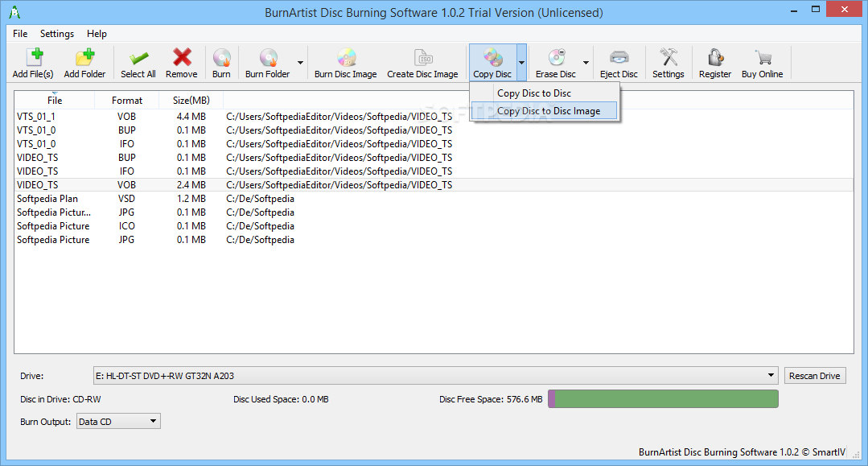Choose Copy Disc to Disc Image menu entry
This screenshot has width=868, height=466.
tap(545, 111)
